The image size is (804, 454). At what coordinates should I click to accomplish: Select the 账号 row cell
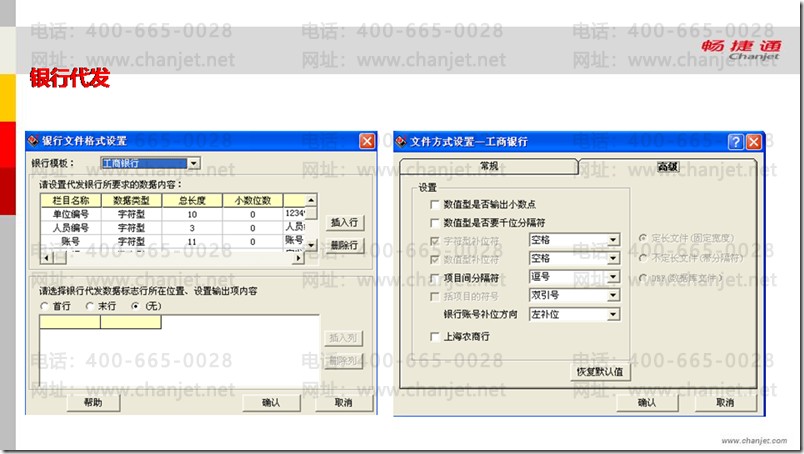click(71, 242)
